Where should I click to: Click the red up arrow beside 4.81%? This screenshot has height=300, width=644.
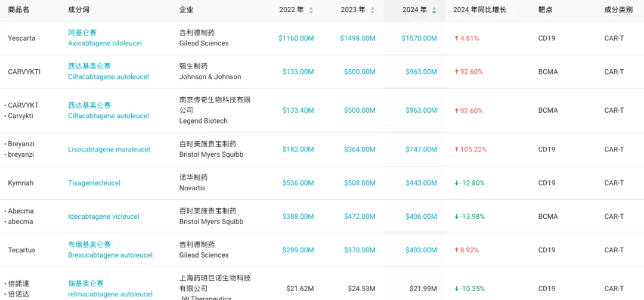click(456, 38)
